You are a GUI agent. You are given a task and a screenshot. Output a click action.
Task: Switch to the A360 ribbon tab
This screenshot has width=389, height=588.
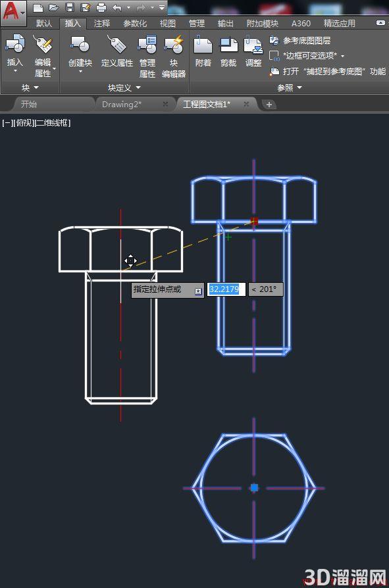click(301, 23)
